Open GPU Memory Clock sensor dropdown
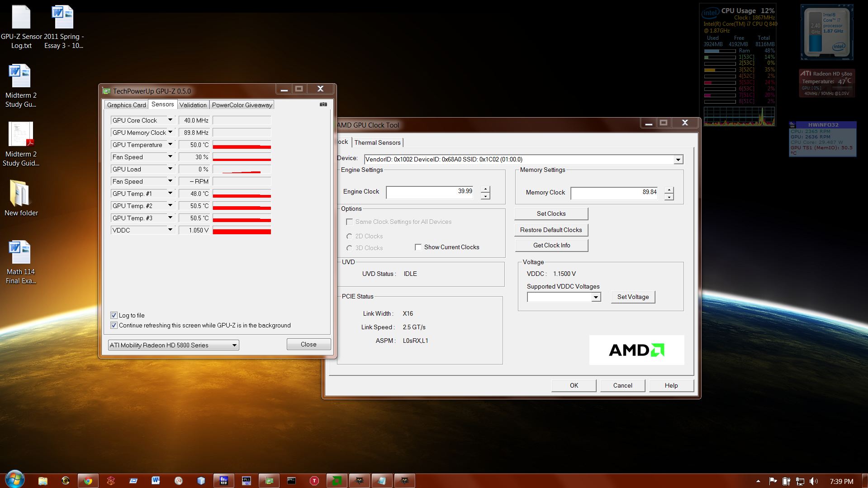 pos(170,132)
